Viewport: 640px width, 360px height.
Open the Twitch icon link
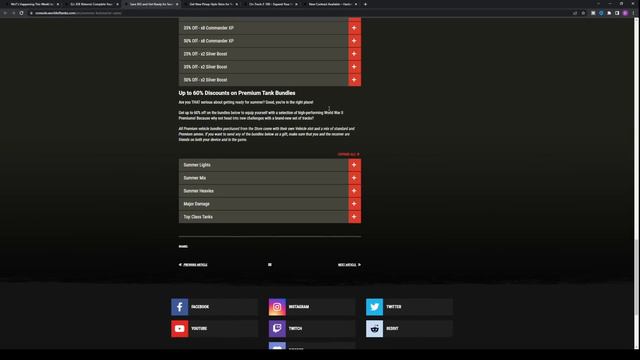(277, 329)
